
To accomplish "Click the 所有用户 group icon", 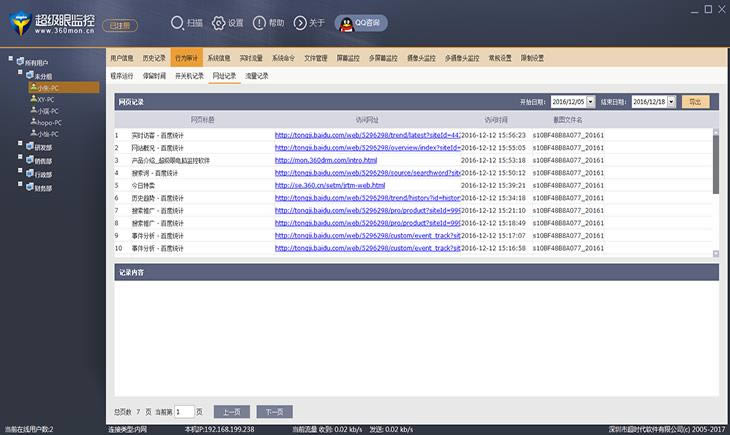I will (x=20, y=61).
